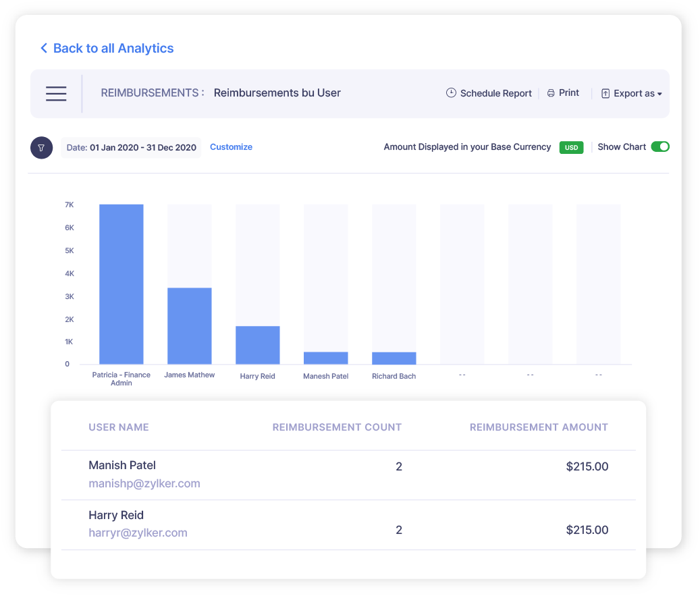Click Back to all Analytics
Image resolution: width=700 pixels, height=596 pixels.
pos(113,48)
